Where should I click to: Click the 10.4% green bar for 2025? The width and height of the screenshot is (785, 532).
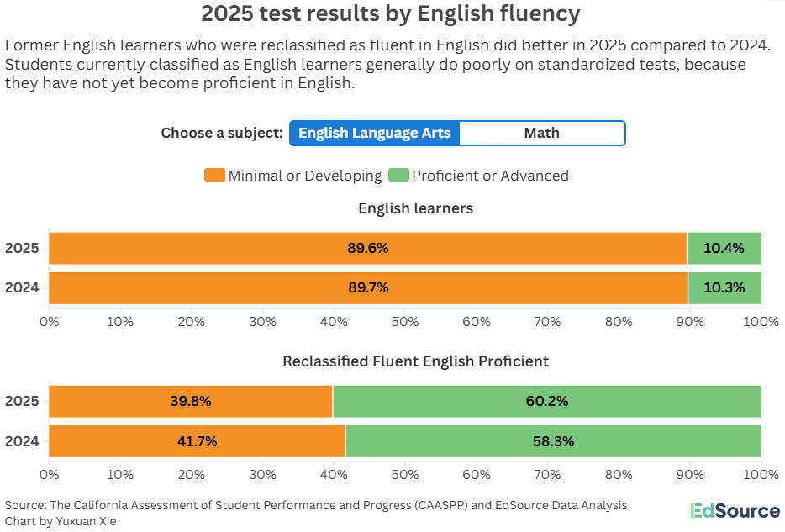point(724,249)
